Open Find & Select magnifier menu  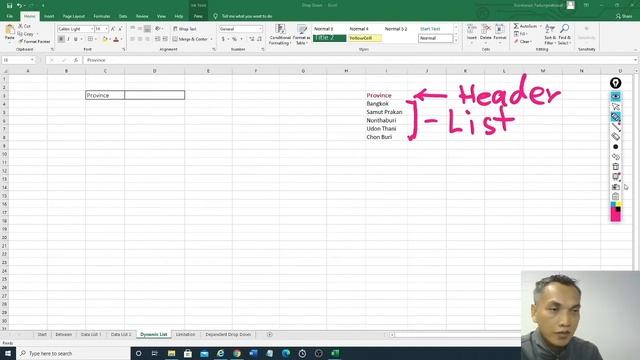(x=564, y=34)
